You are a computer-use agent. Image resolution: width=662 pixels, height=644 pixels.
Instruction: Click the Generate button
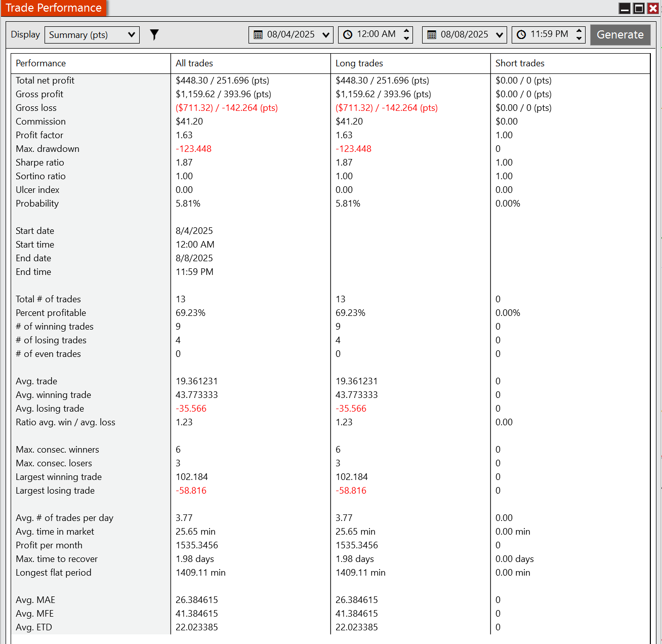click(620, 35)
